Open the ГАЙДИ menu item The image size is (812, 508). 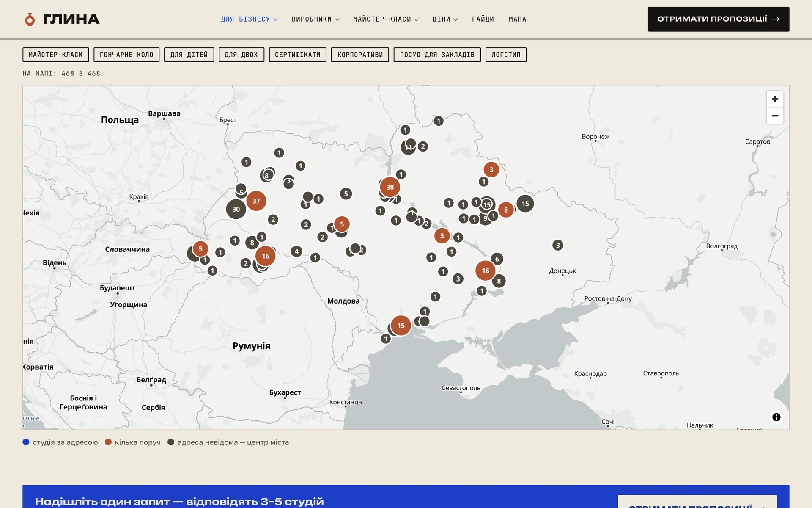483,19
